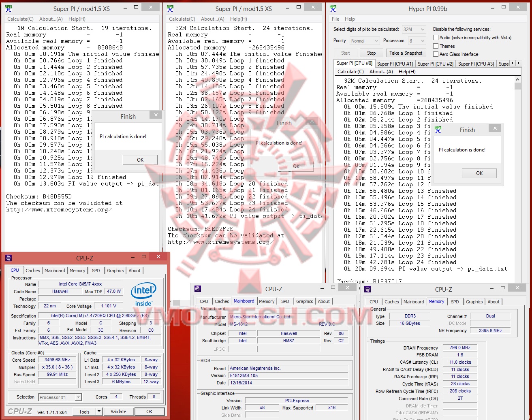Viewport: 532px width, 420px height.
Task: Click the Intel inside logo in CPU-Z
Action: tap(143, 294)
